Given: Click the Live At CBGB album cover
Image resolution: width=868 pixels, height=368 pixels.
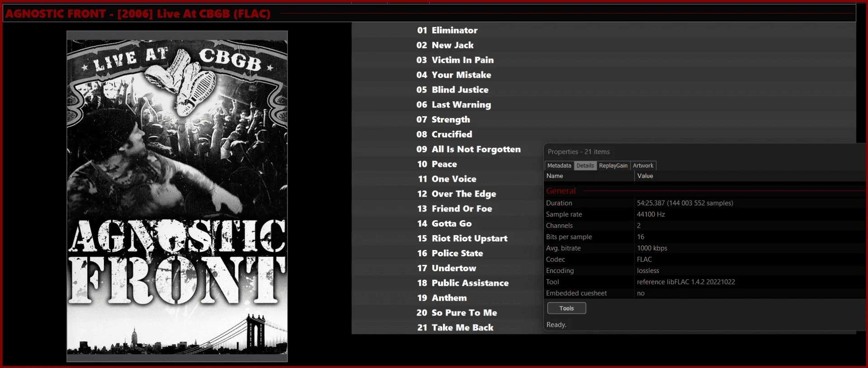Looking at the screenshot, I should [x=177, y=196].
